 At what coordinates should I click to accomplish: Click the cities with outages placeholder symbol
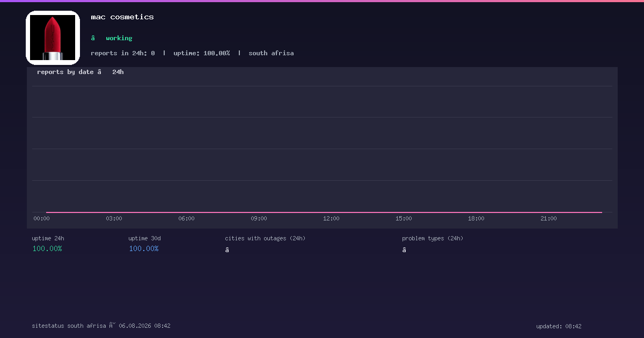227,249
